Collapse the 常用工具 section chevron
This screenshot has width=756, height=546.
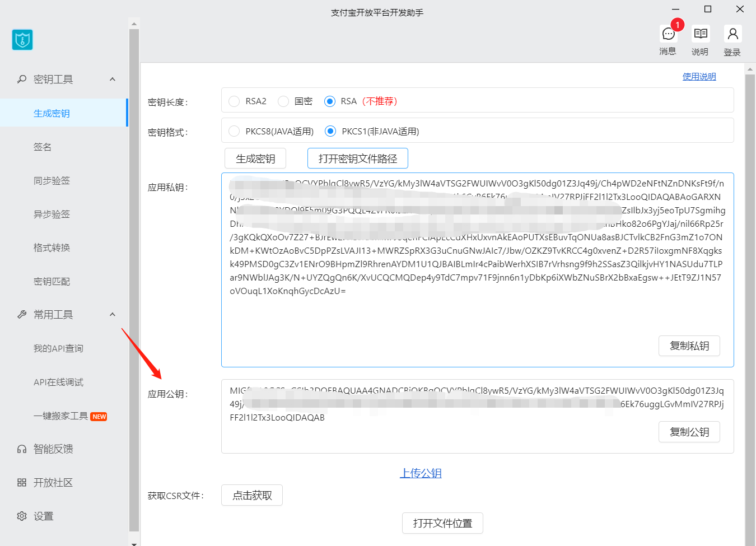[113, 314]
